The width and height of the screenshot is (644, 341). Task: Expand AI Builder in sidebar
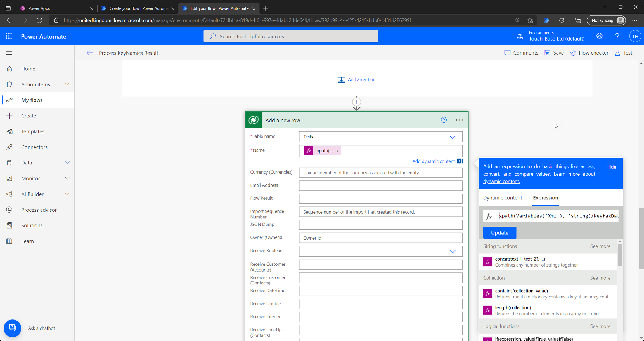coord(67,194)
